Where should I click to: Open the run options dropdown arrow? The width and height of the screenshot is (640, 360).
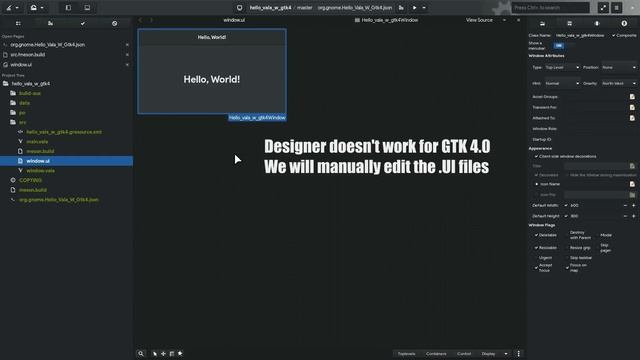424,7
